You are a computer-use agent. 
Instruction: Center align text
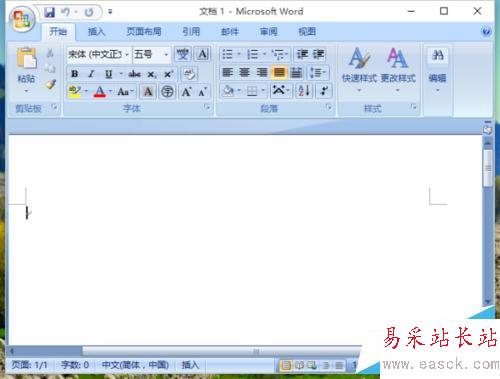tap(245, 72)
